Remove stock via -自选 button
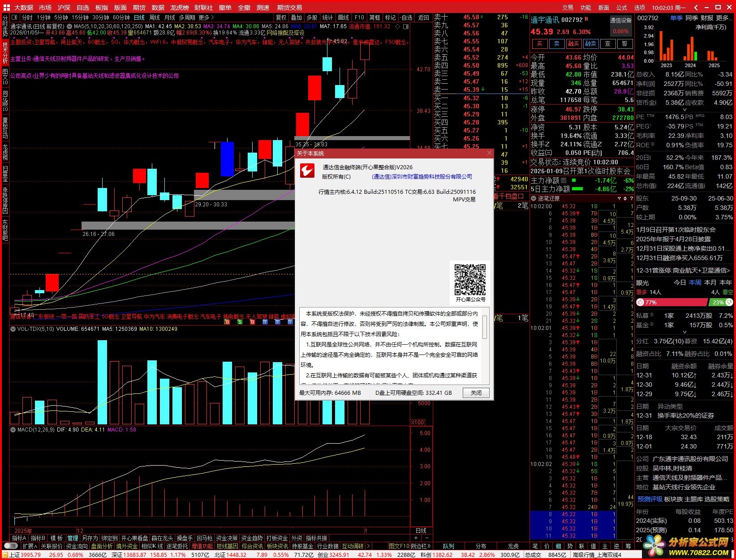This screenshot has width=736, height=560. pos(406,17)
